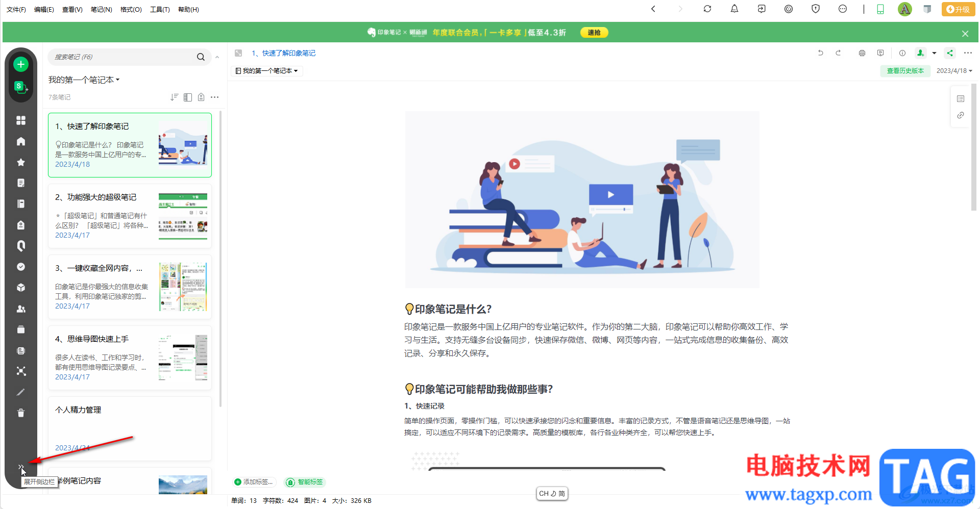This screenshot has height=509, width=980.
Task: Open the shared people icon in sidebar
Action: [x=21, y=309]
